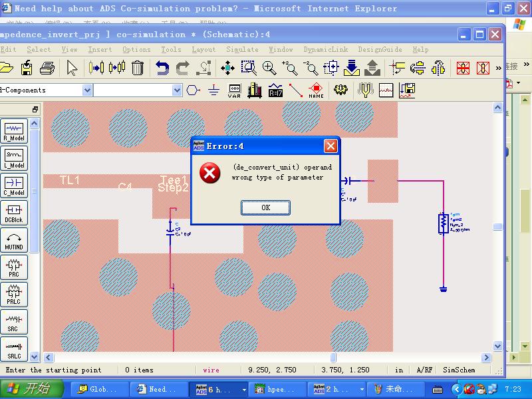This screenshot has height=399, width=532.
Task: Click the deactivate component toolbar icon
Action: (x=463, y=68)
